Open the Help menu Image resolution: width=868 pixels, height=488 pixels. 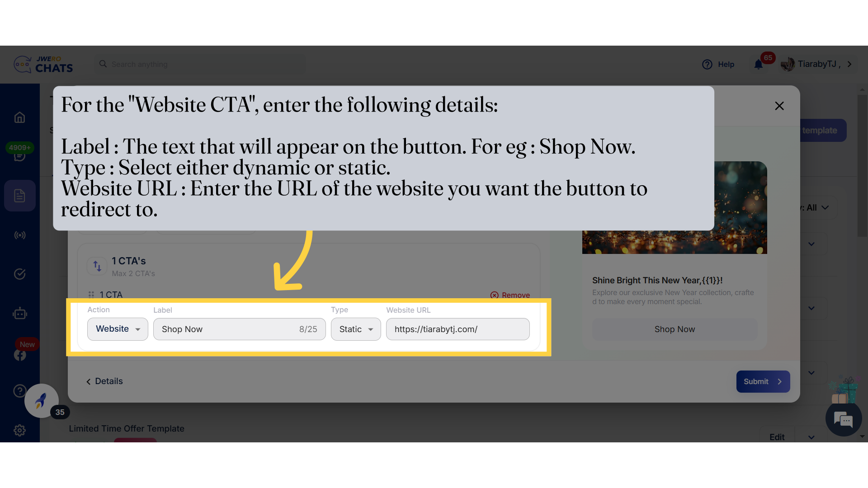pyautogui.click(x=718, y=64)
